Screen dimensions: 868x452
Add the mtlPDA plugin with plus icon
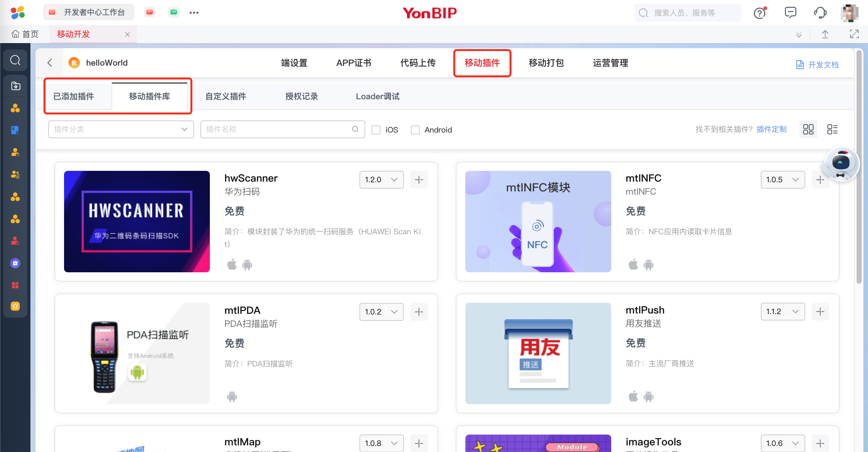pyautogui.click(x=419, y=312)
